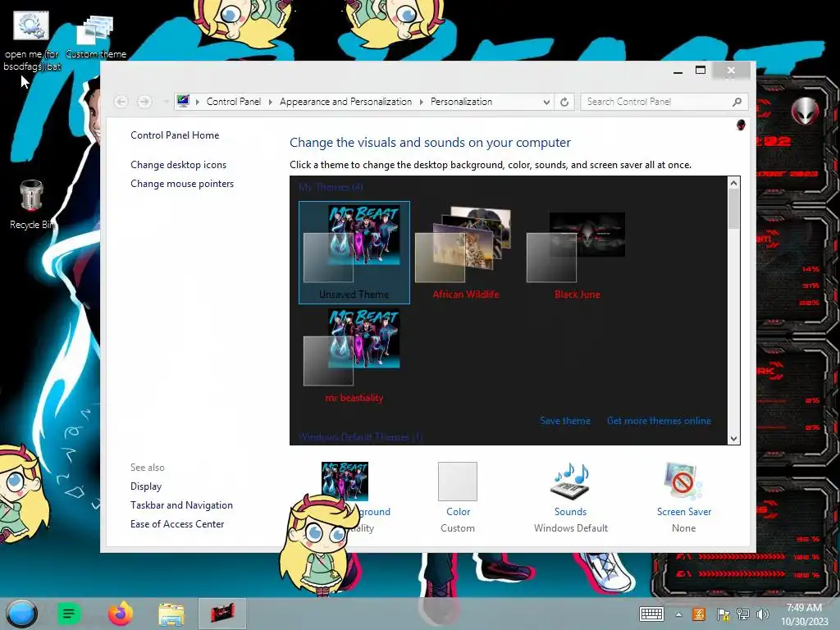Click the Screen Saver label link
Image resolution: width=840 pixels, height=630 pixels.
click(x=684, y=512)
